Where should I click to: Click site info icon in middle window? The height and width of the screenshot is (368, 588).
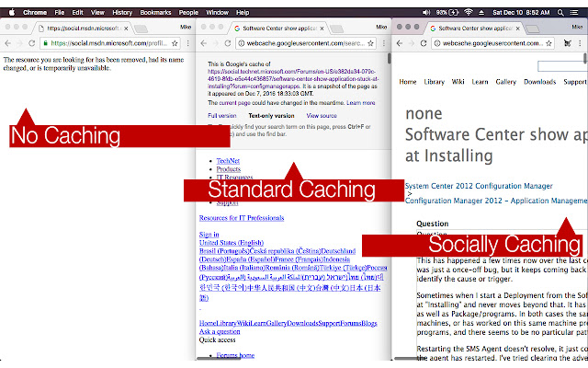tap(242, 43)
